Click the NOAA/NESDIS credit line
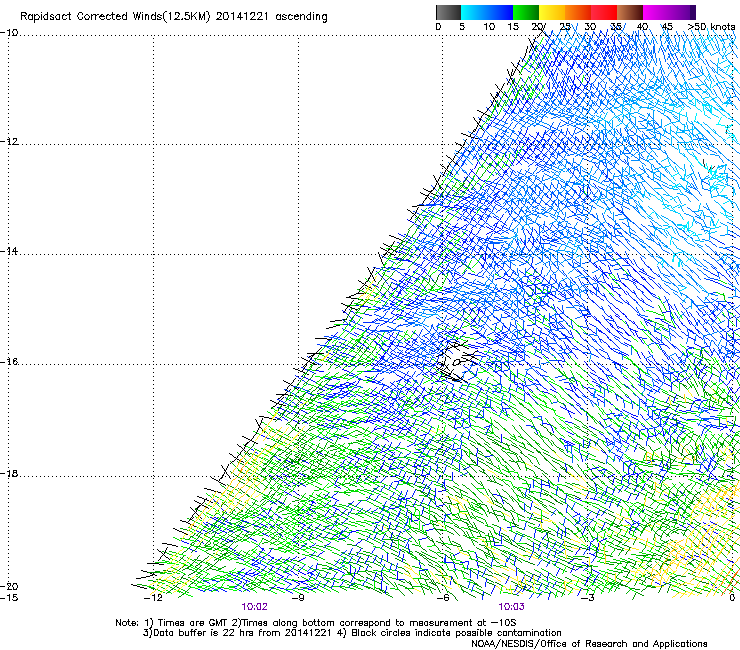 (x=589, y=643)
